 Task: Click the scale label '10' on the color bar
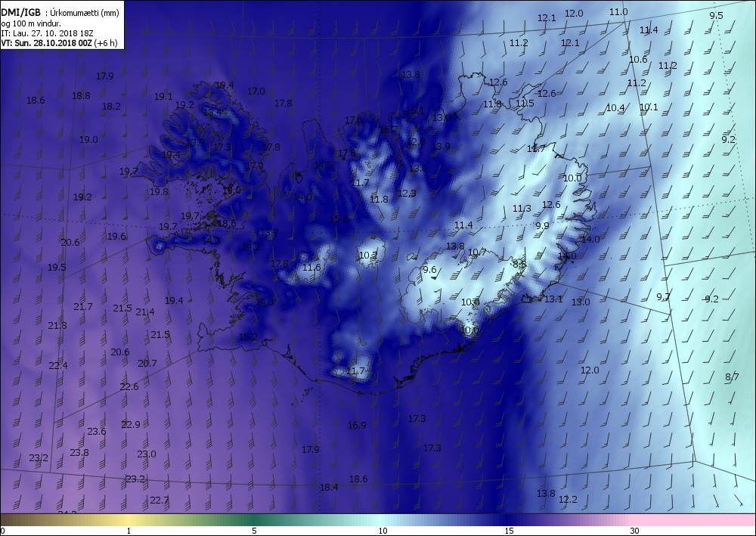[383, 531]
